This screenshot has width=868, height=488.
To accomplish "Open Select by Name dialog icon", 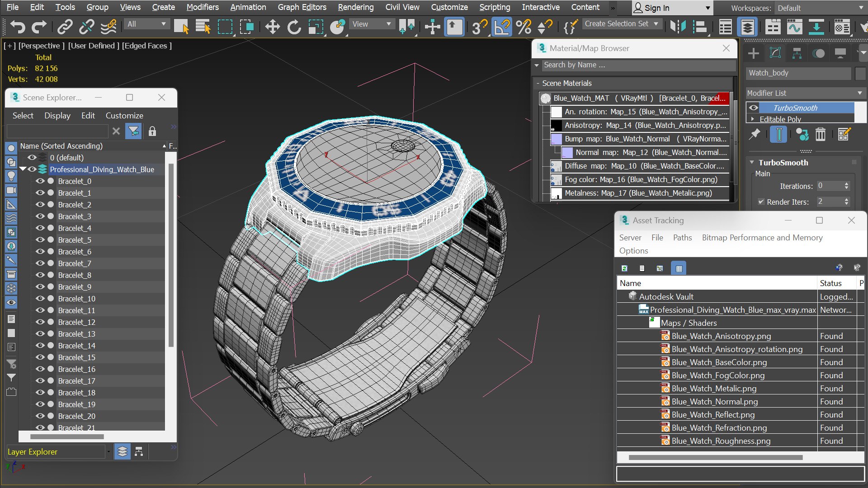I will coord(203,27).
